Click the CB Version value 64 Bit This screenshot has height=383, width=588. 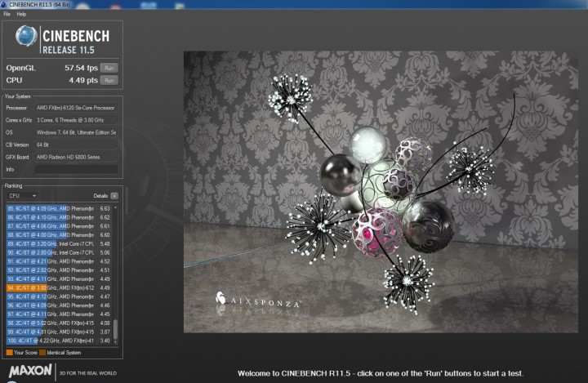pos(77,145)
